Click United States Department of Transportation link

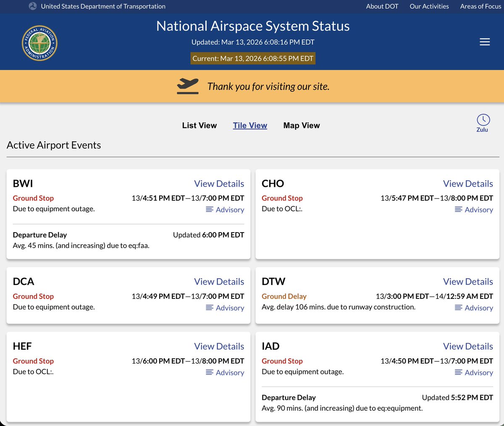pyautogui.click(x=103, y=6)
